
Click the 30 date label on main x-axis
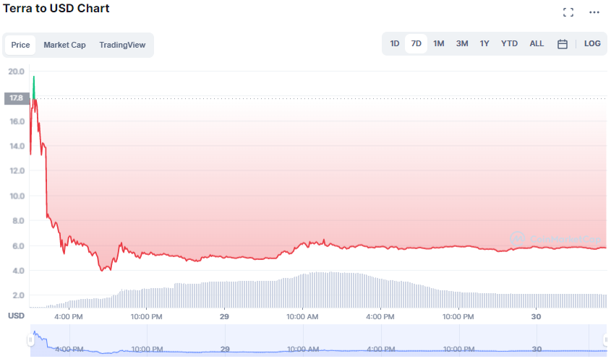(537, 316)
